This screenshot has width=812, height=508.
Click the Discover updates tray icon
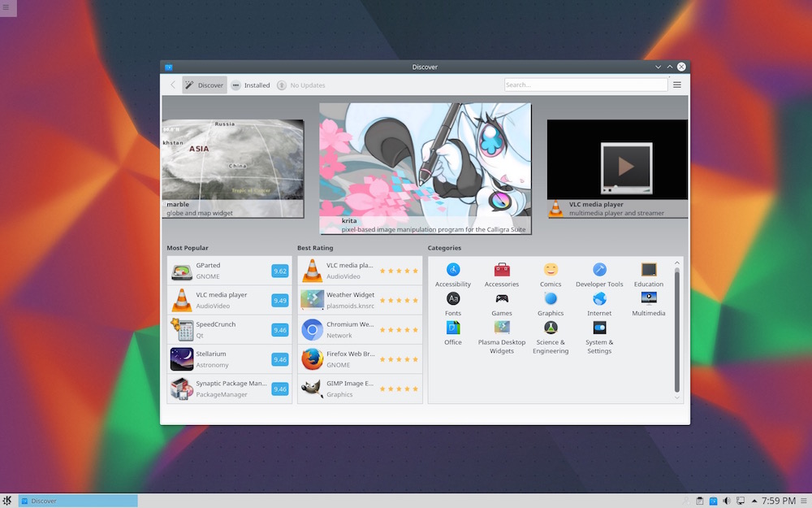pos(713,501)
